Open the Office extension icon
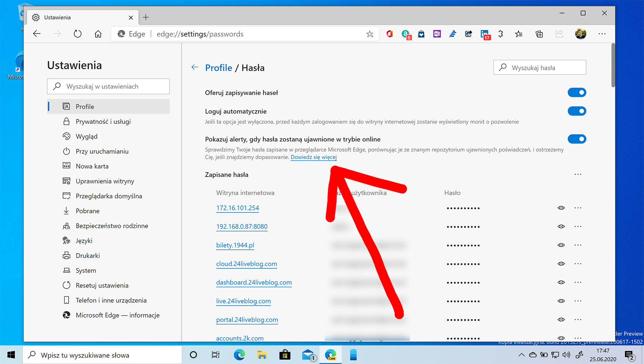The width and height of the screenshot is (644, 364). coord(389,34)
